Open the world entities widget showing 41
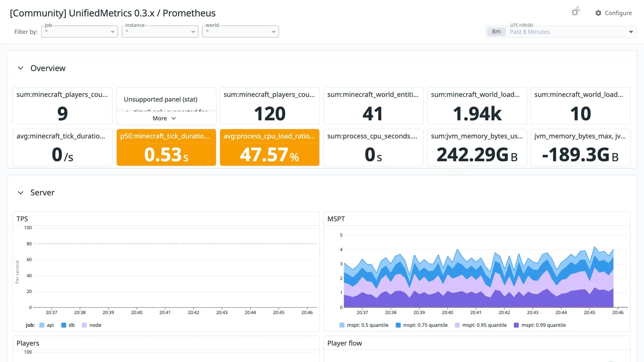The image size is (644, 362). (373, 106)
